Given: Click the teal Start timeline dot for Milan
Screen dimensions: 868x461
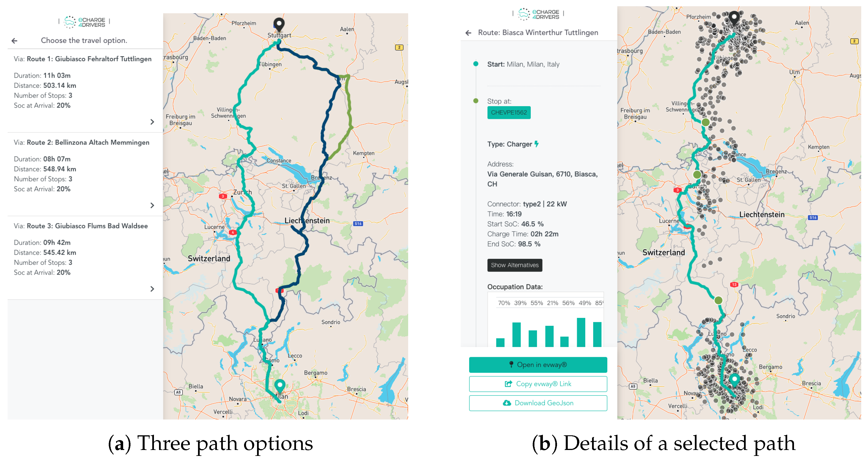Looking at the screenshot, I should tap(476, 64).
